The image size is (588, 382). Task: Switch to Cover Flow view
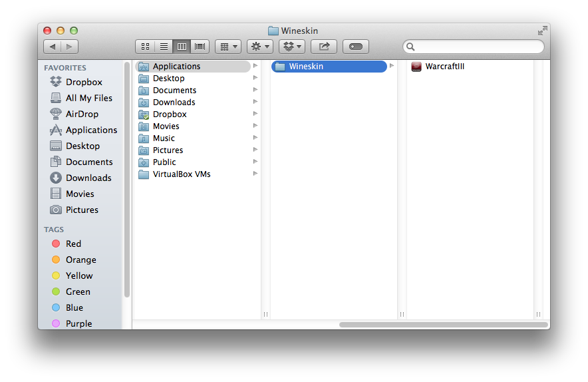[200, 47]
